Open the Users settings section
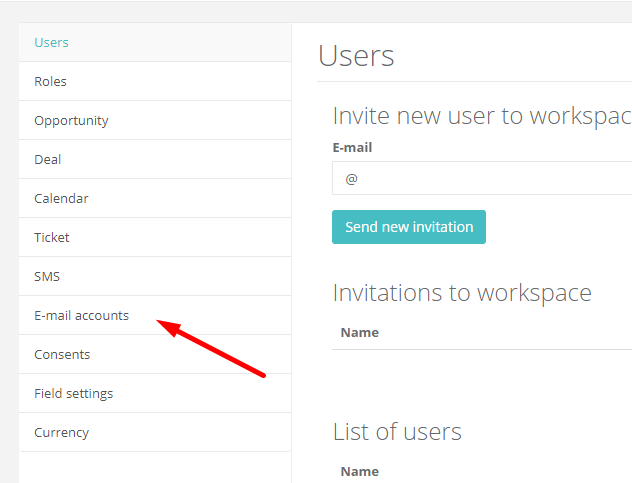 (155, 42)
